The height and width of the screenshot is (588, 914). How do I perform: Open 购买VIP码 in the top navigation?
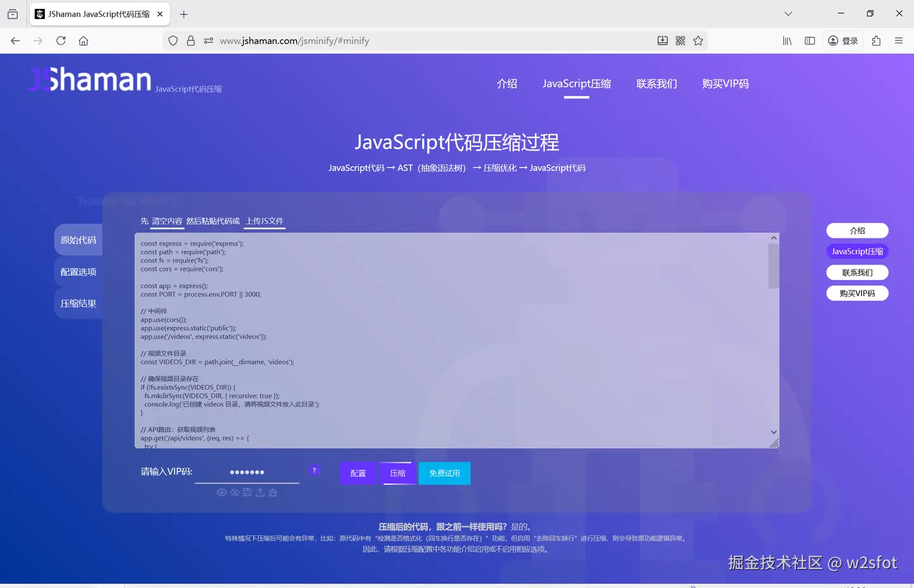coord(725,84)
